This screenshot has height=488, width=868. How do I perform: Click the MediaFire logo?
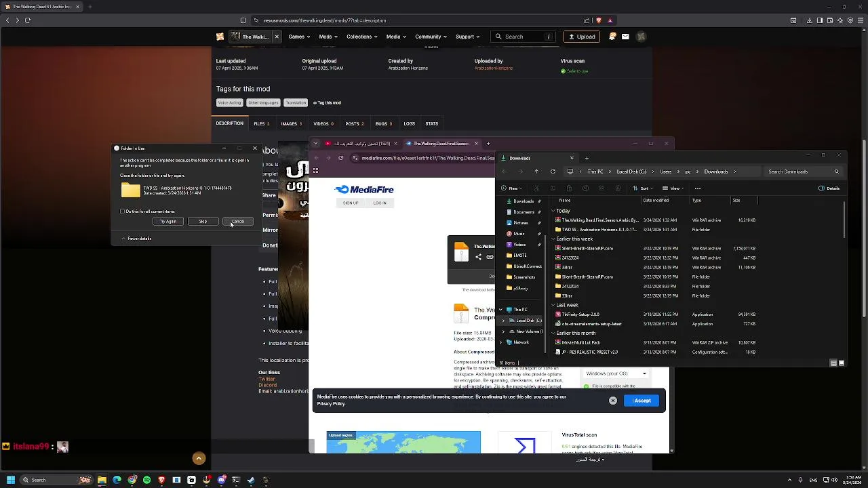coord(364,190)
